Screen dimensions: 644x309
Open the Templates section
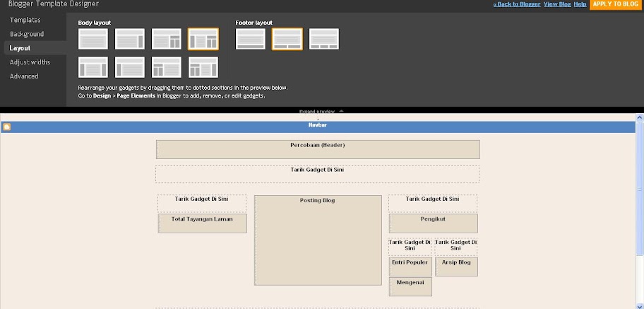[25, 20]
